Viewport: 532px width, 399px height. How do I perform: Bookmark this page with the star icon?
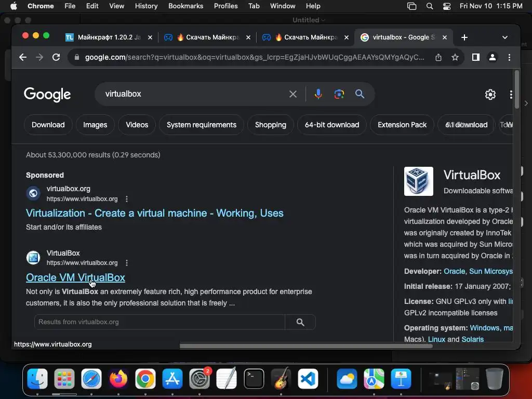pos(455,57)
